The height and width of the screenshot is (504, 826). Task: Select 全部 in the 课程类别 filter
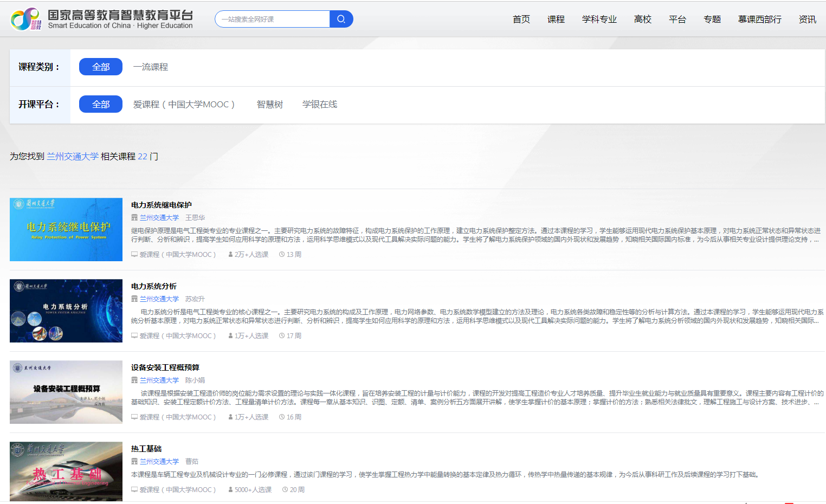click(x=101, y=67)
